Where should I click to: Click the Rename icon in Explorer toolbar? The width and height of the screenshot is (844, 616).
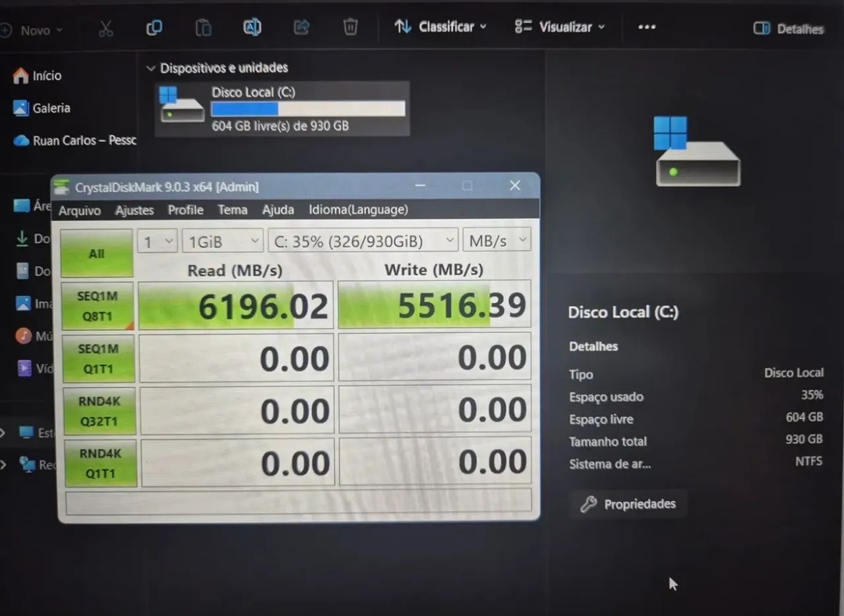(x=252, y=27)
